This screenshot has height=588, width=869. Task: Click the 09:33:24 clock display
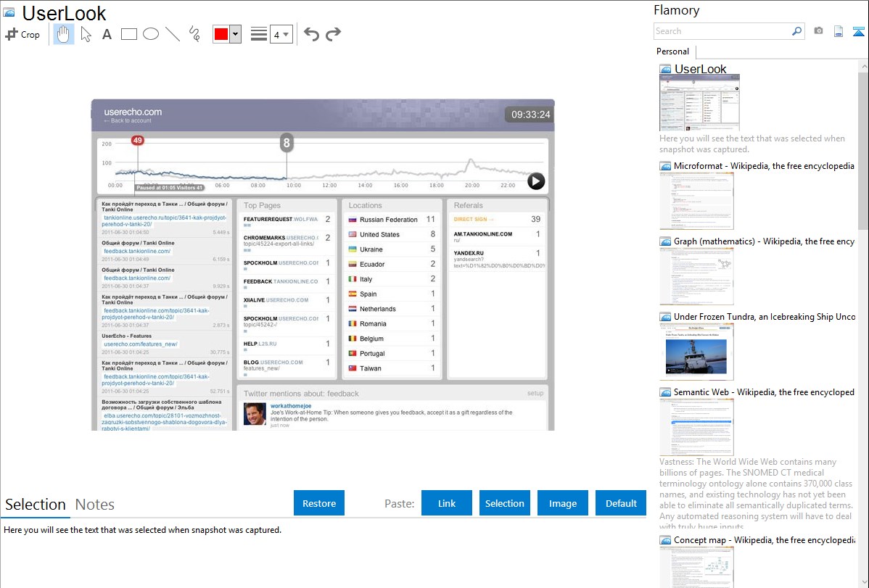[530, 115]
